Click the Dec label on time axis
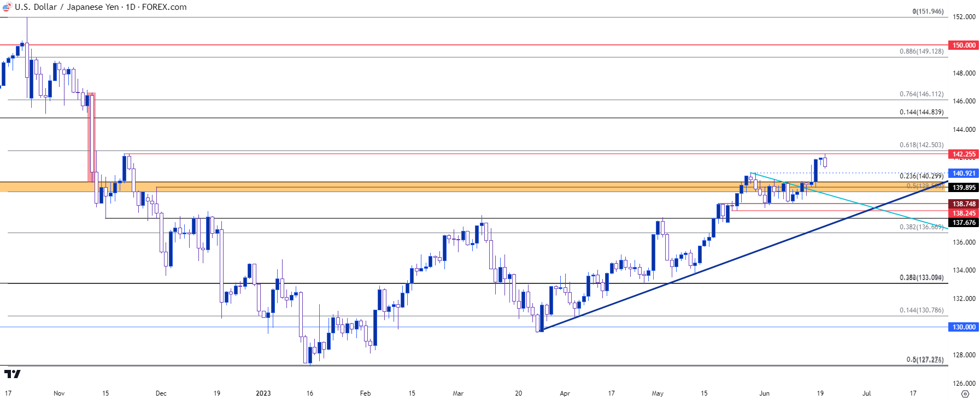 [x=161, y=393]
